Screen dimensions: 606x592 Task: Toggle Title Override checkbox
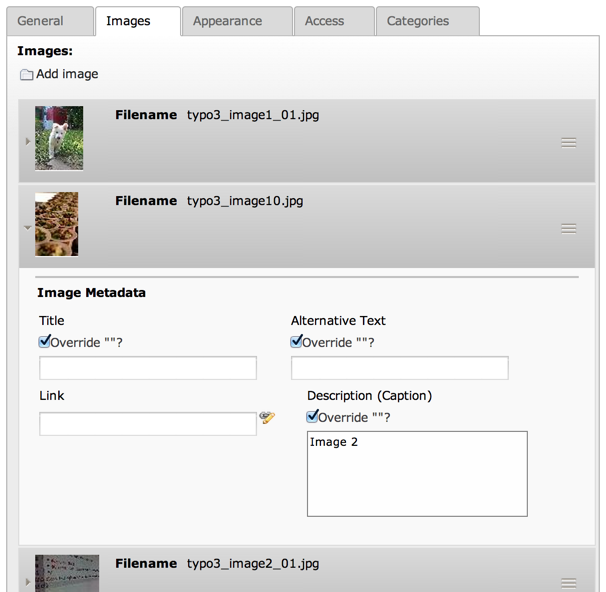(x=44, y=342)
